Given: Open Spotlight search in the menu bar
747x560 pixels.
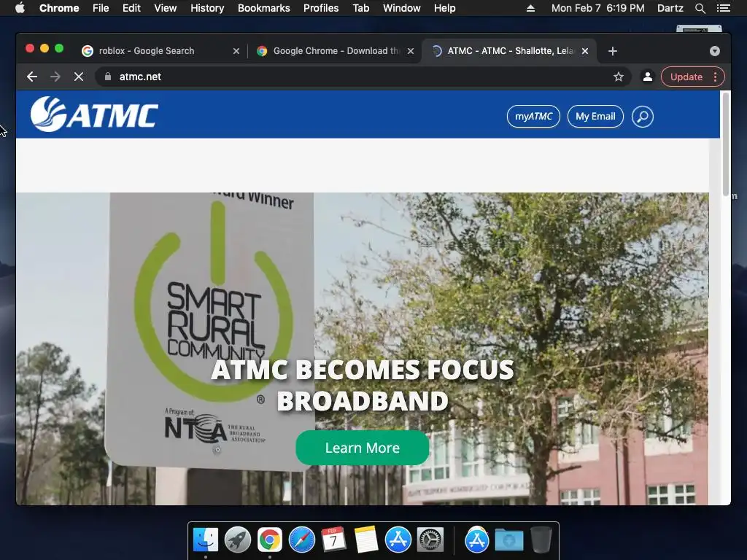Looking at the screenshot, I should pos(700,8).
